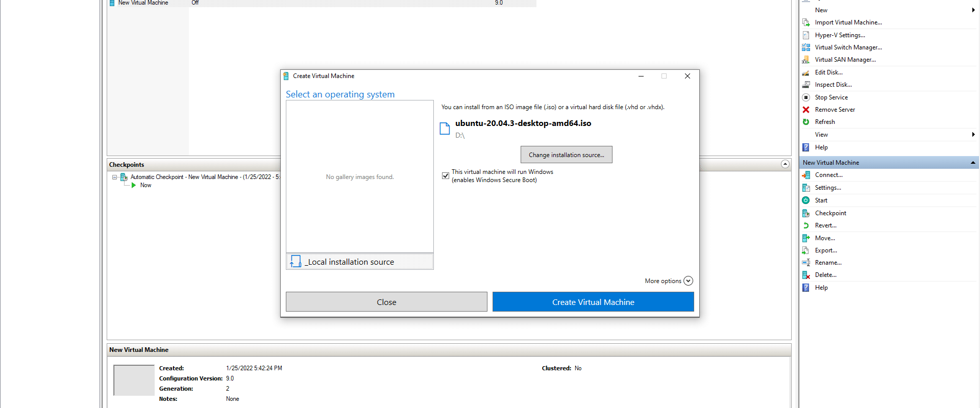
Task: Open Import Virtual Machine... action
Action: coord(848,22)
